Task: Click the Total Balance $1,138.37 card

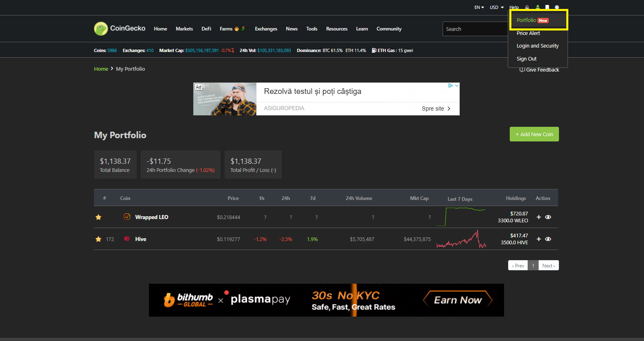Action: coord(115,165)
